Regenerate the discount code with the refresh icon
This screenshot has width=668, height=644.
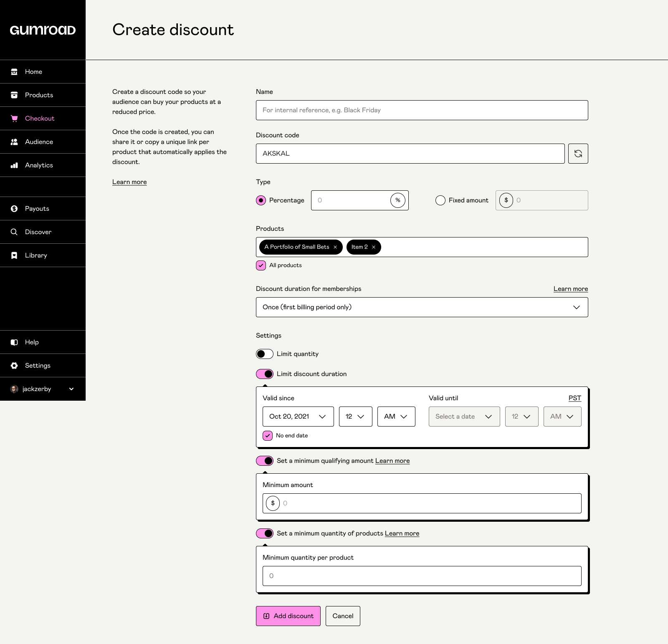[x=578, y=153]
